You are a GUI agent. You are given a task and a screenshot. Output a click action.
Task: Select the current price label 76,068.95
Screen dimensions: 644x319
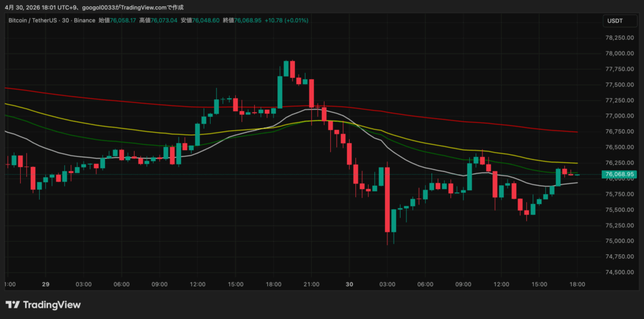click(x=619, y=175)
